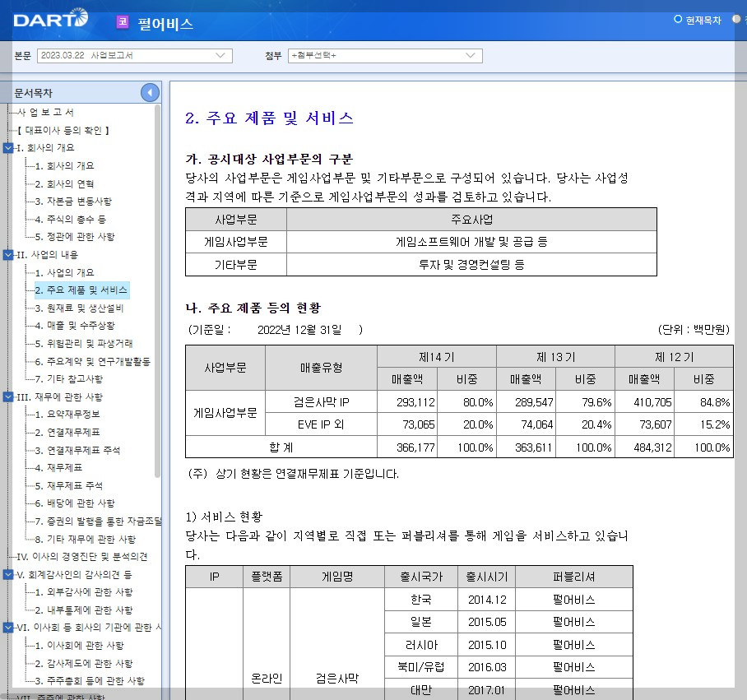Image resolution: width=747 pixels, height=700 pixels.
Task: Open IV. 이사의 경영진단 및 분석의견
Action: 82,557
